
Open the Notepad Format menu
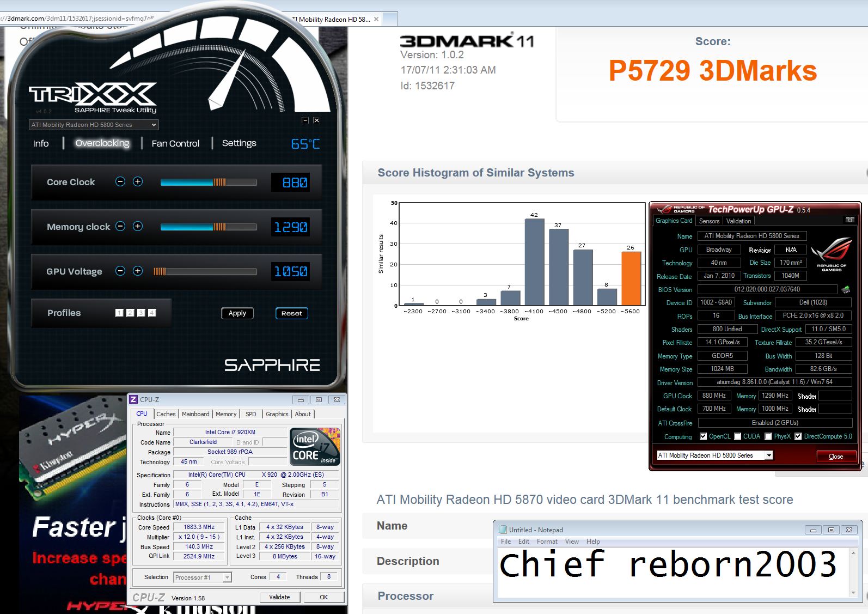[547, 542]
